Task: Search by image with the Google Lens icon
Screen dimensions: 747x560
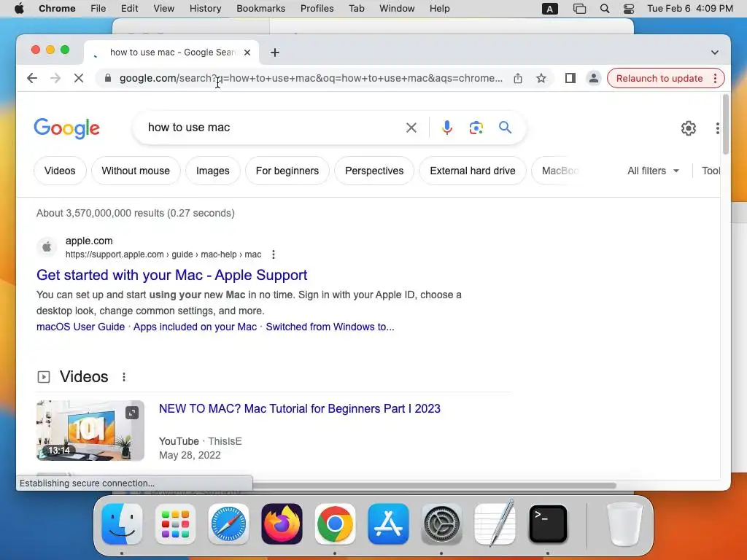Action: 476,128
